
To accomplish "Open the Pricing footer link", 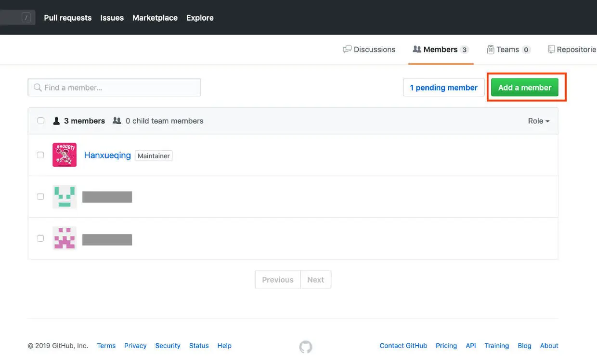I will click(446, 346).
